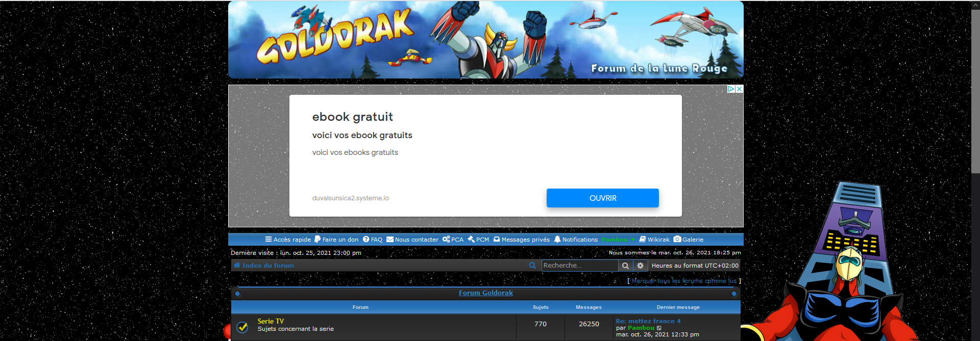Click the Dernière visite date text

pos(296,253)
